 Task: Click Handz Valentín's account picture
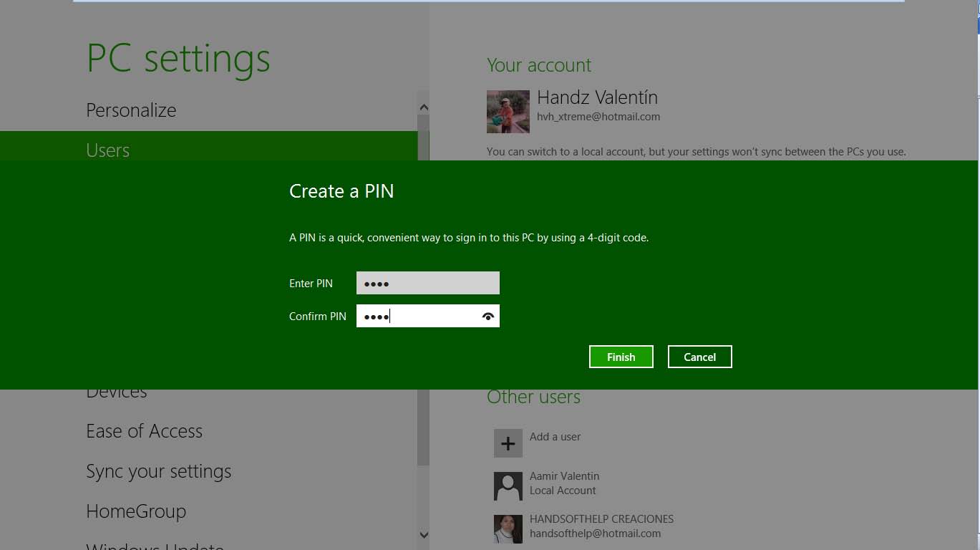[x=508, y=111]
